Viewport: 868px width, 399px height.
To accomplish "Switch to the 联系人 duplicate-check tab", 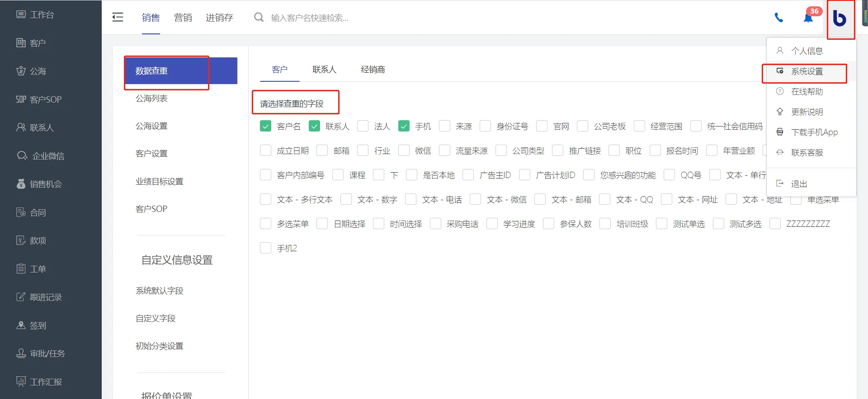I will (x=325, y=70).
